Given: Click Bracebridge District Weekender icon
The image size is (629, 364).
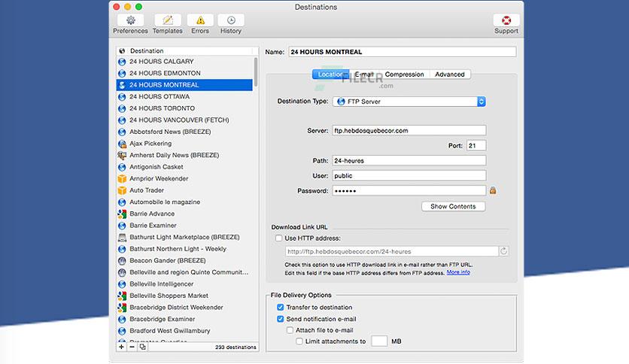Looking at the screenshot, I should coord(123,308).
